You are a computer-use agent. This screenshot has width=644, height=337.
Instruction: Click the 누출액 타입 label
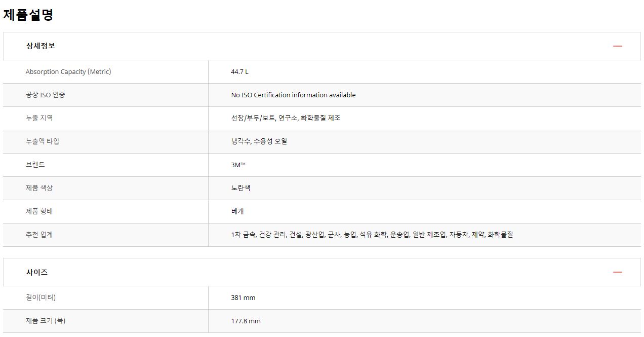tap(43, 141)
